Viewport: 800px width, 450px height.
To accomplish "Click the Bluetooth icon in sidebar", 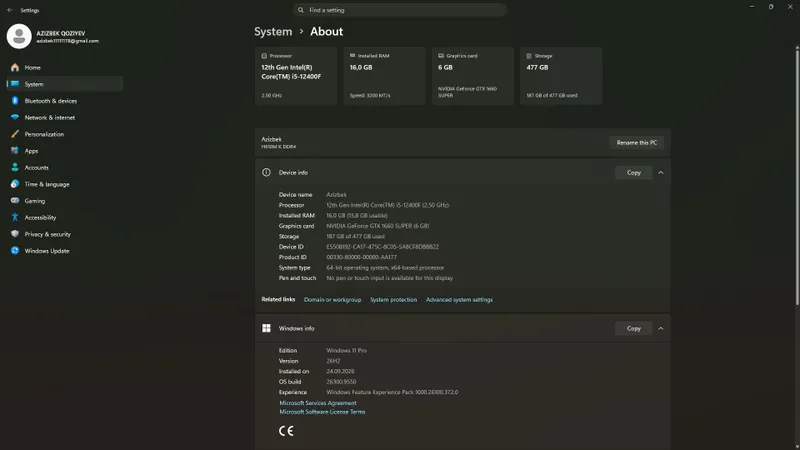I will pyautogui.click(x=15, y=101).
